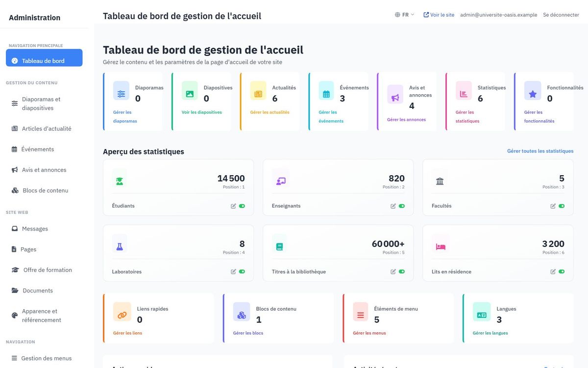This screenshot has height=368, width=588.
Task: Click Gérer les annonces link
Action: pos(407,119)
